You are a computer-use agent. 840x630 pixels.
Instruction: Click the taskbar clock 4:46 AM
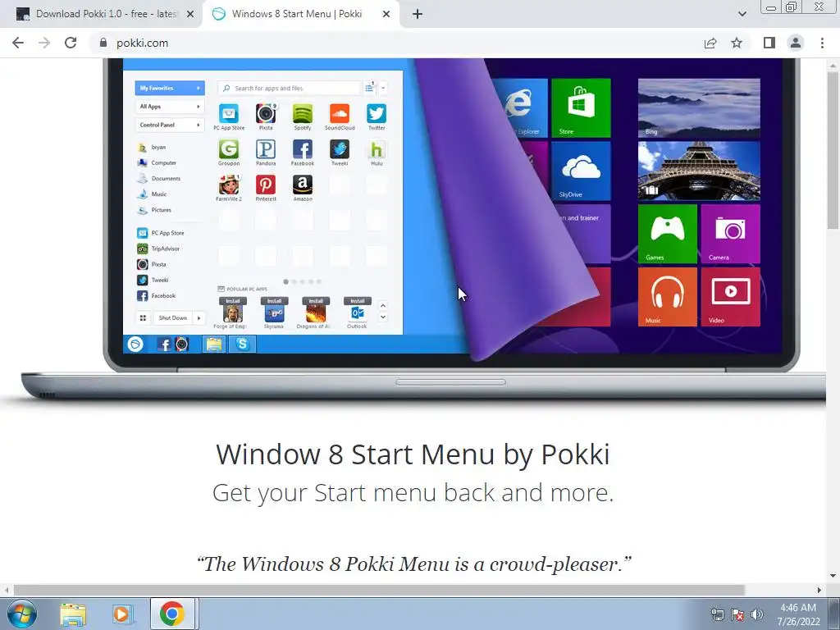click(x=798, y=614)
